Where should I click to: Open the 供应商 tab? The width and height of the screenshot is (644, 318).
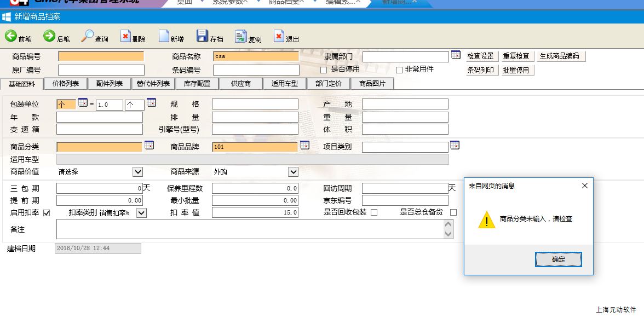click(x=241, y=84)
